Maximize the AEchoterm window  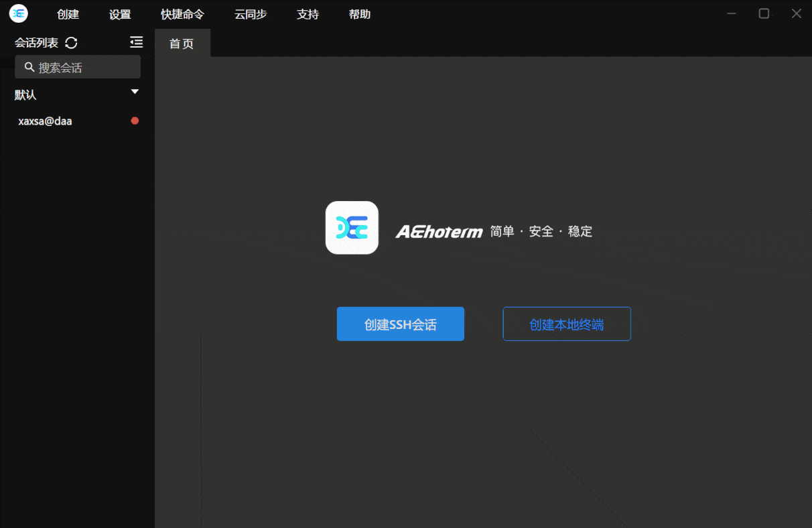[x=764, y=13]
